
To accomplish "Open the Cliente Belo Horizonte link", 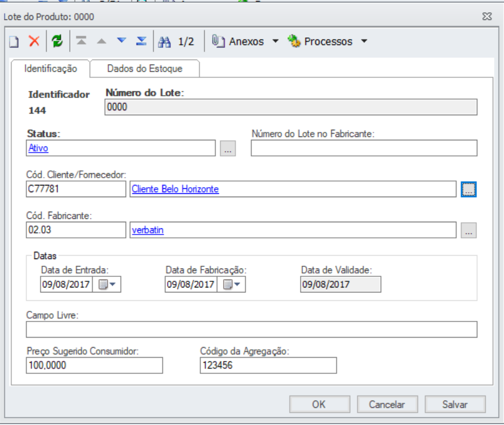I will tap(175, 189).
